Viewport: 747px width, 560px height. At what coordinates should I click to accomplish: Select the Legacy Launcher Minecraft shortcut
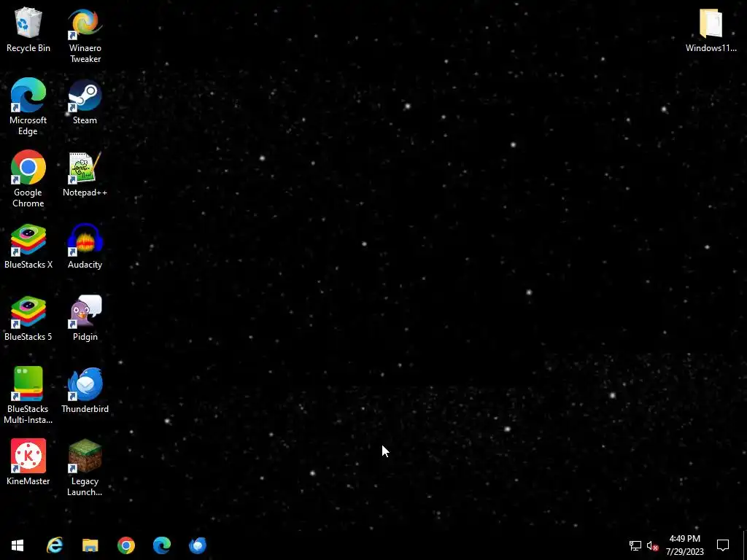pos(85,467)
